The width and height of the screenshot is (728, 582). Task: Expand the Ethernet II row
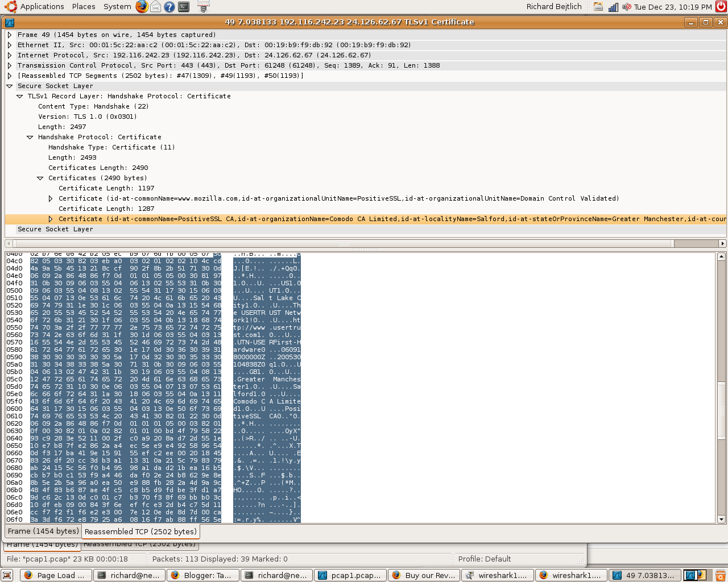tap(10, 45)
